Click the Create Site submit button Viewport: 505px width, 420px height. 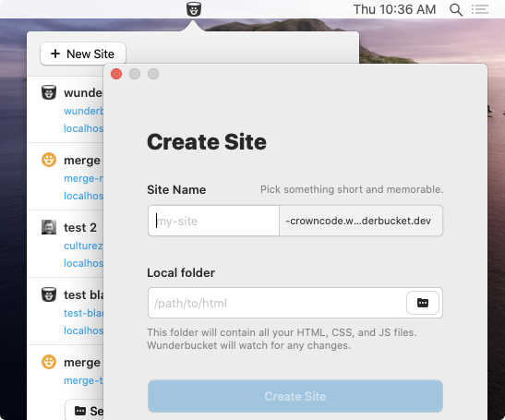coord(295,396)
